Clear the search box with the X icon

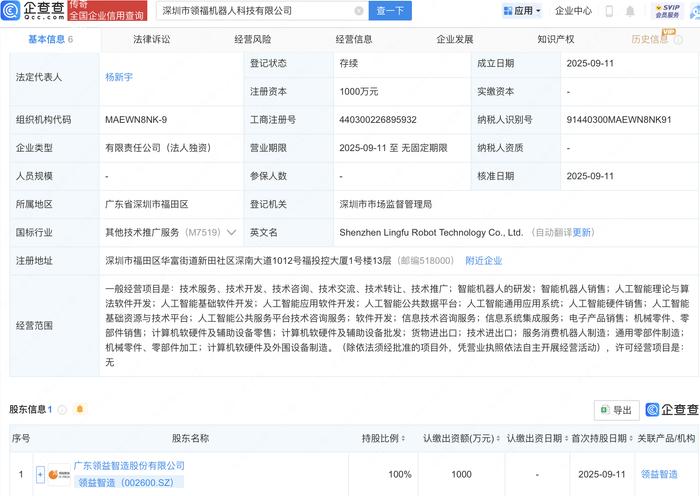click(359, 11)
